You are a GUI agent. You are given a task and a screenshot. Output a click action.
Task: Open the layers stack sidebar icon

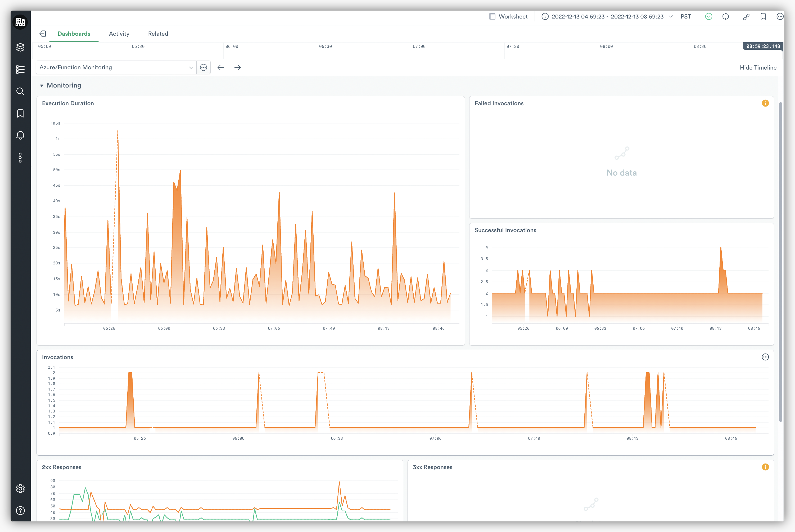point(20,47)
